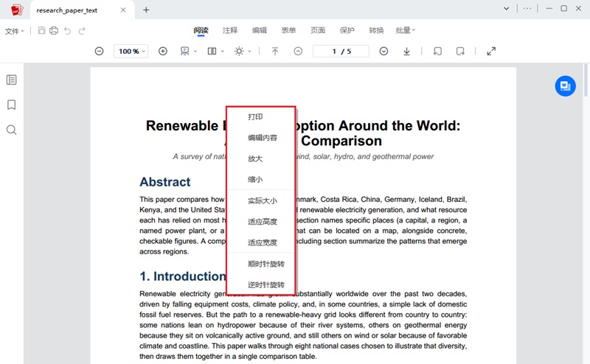Open the 批量 batch dropdown menu
Viewport: 590px width, 364px height.
point(405,30)
